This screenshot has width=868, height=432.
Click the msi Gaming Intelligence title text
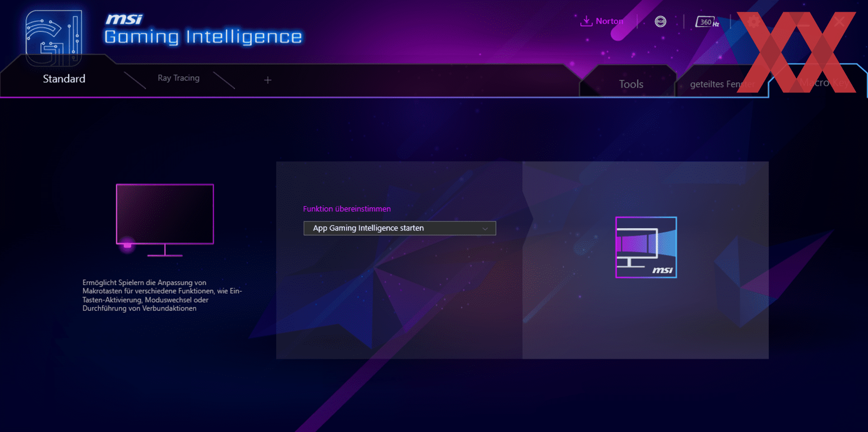click(x=203, y=30)
